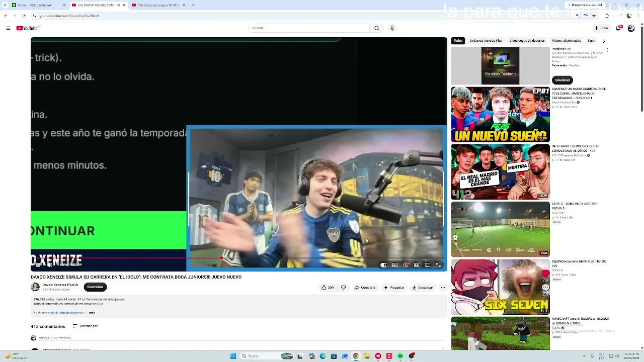Click the 413 comentarios heading
Image resolution: width=644 pixels, height=362 pixels.
[x=48, y=326]
